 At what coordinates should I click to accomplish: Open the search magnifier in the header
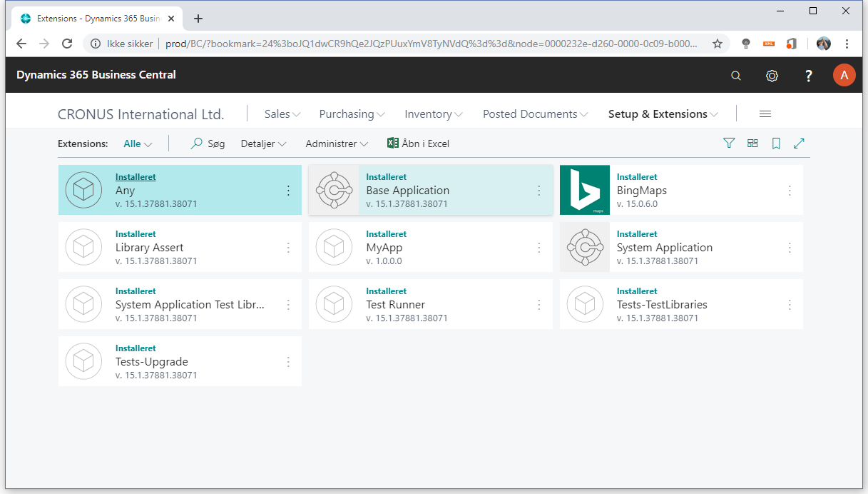tap(736, 76)
